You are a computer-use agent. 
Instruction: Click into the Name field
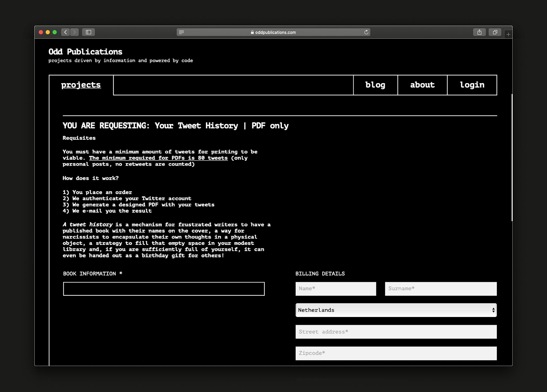tap(336, 289)
